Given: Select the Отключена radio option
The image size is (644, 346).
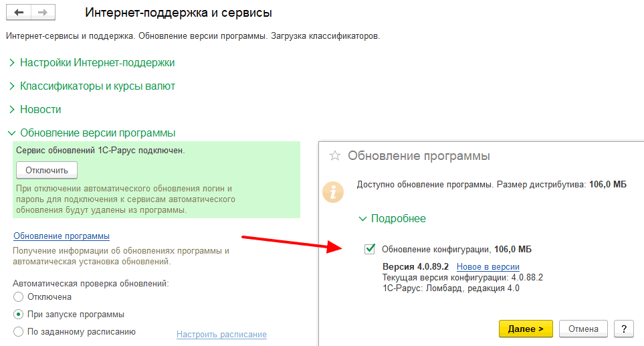Looking at the screenshot, I should point(18,296).
